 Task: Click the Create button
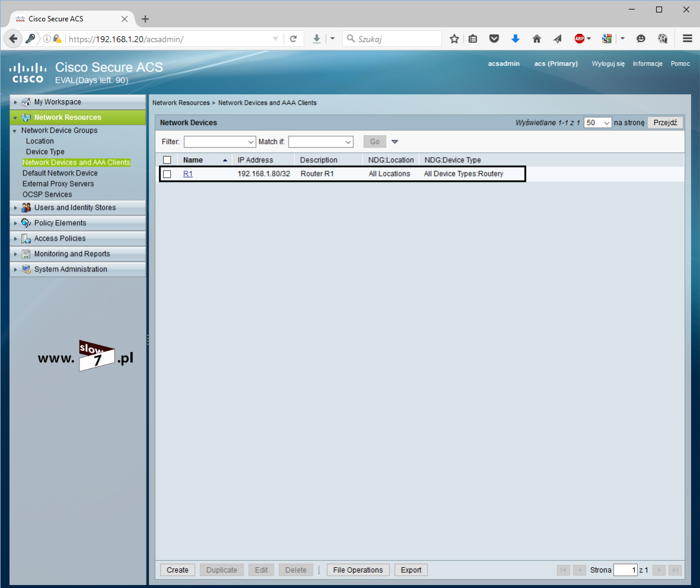[177, 570]
